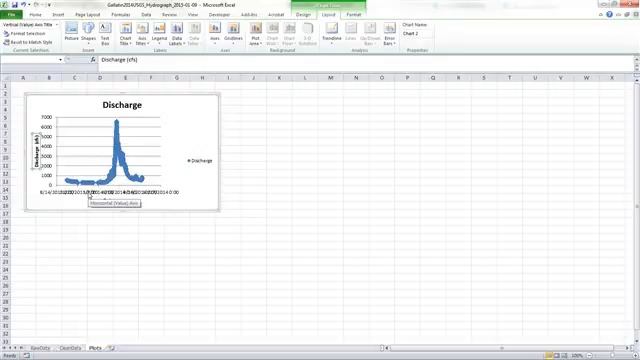Open Legend options

[159, 33]
